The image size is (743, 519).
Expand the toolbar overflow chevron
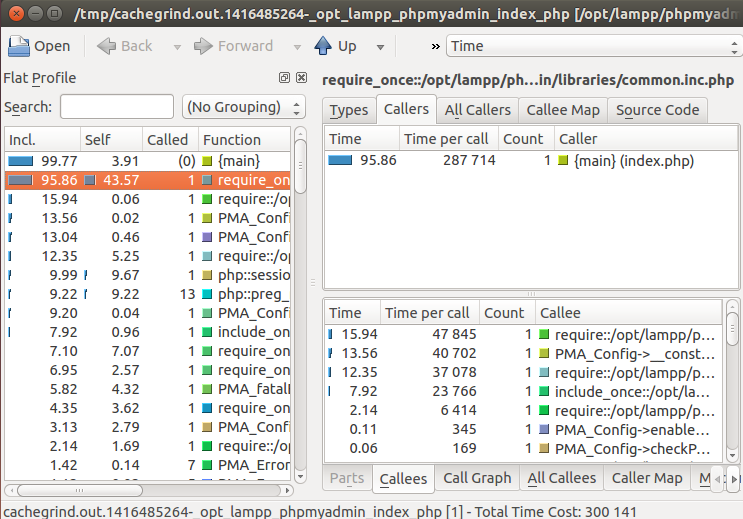coord(435,46)
